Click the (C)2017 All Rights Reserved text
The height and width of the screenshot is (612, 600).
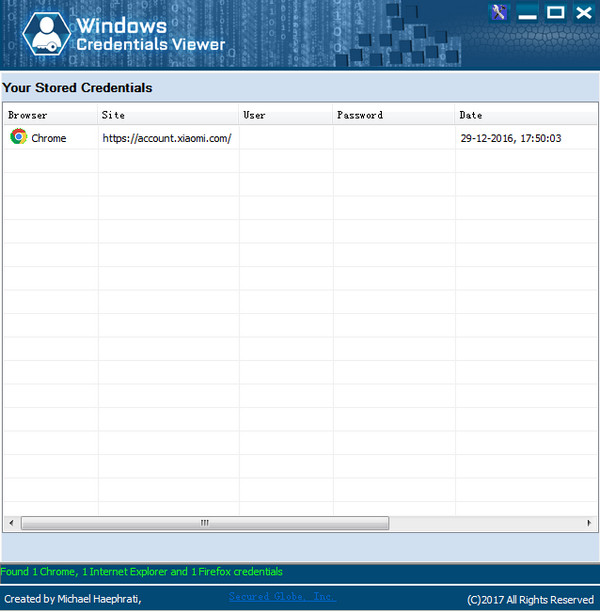[x=531, y=600]
